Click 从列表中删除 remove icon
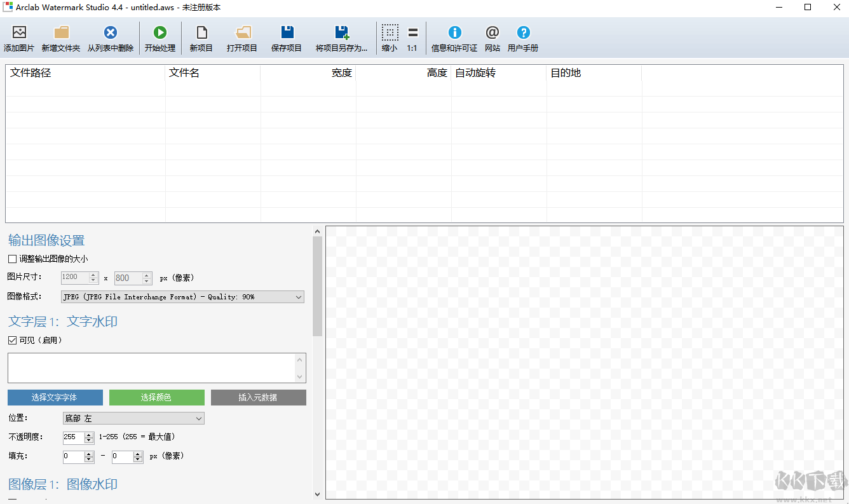This screenshot has width=849, height=504. click(111, 33)
